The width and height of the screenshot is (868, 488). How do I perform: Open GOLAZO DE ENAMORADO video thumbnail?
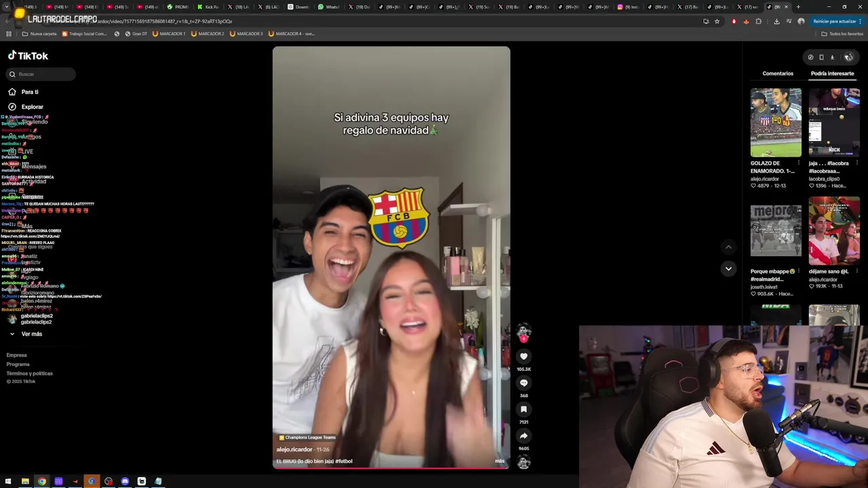coord(776,123)
